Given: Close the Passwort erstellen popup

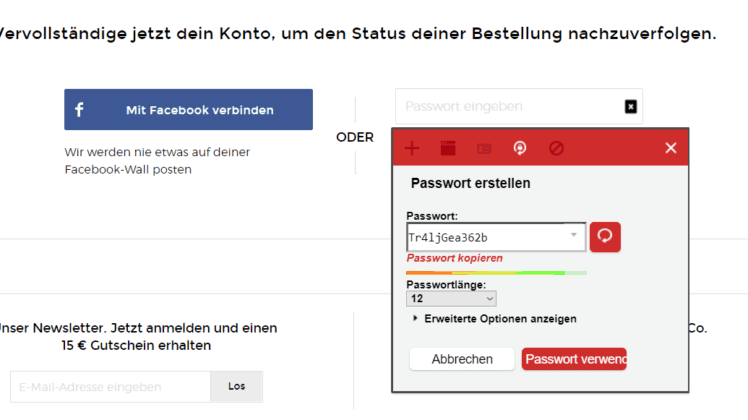Looking at the screenshot, I should (671, 148).
